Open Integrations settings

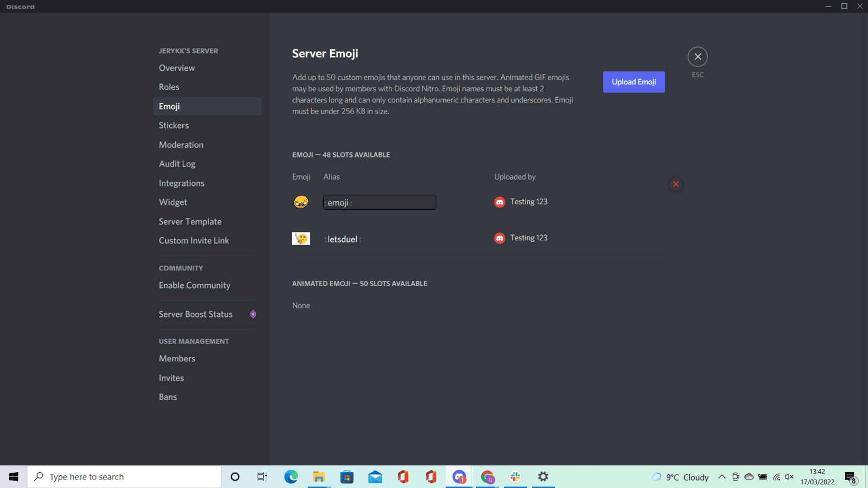coord(207,183)
